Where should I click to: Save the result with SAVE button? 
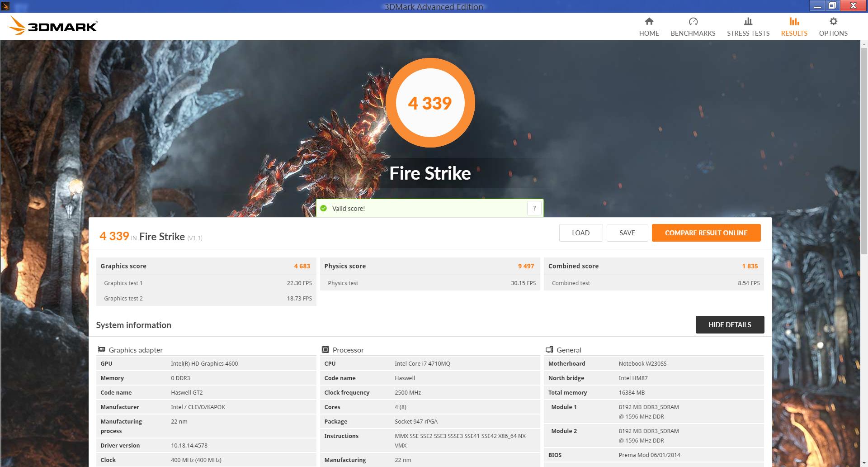(x=627, y=233)
